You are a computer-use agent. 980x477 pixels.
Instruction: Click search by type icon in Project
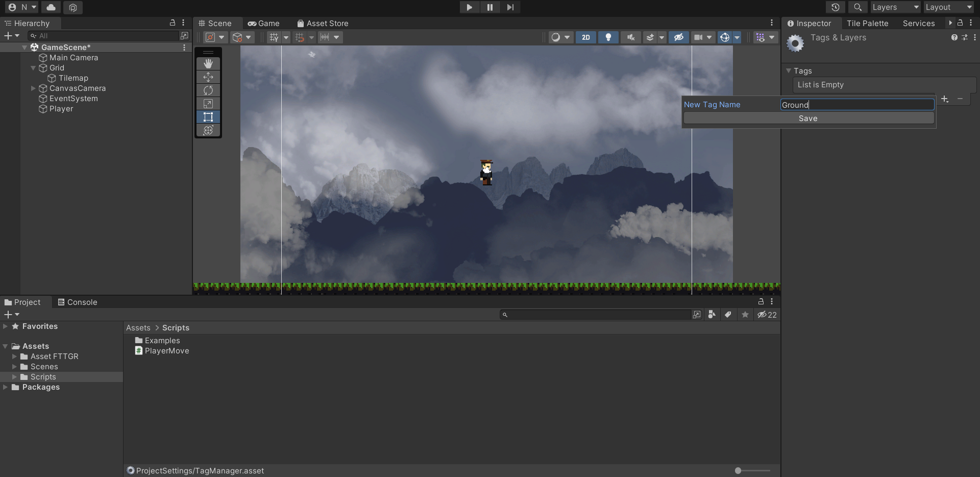712,315
